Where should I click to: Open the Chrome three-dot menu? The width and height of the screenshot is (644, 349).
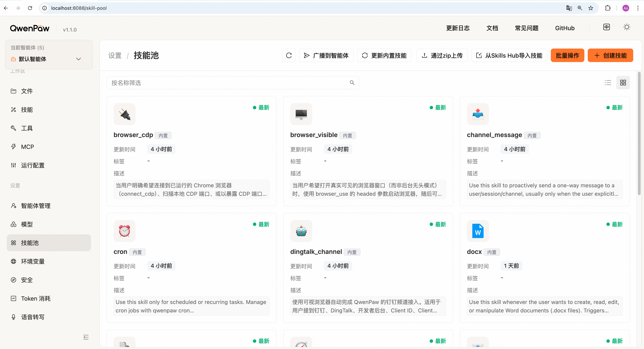638,8
